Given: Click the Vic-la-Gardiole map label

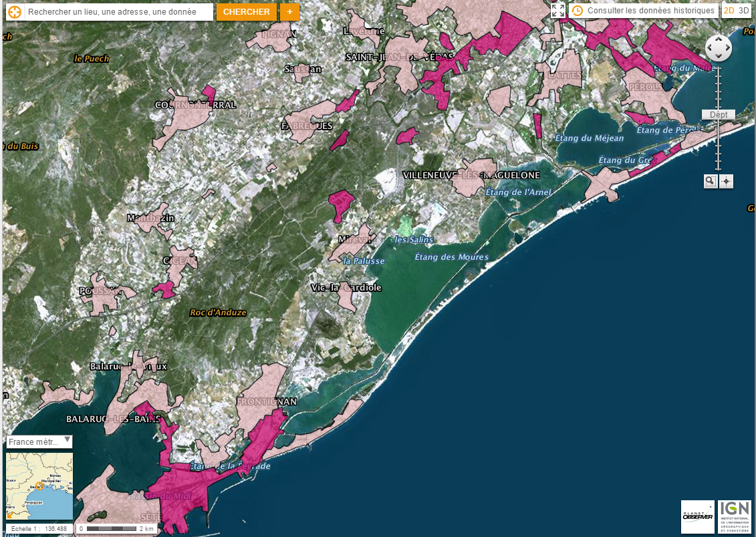Looking at the screenshot, I should click(x=346, y=287).
